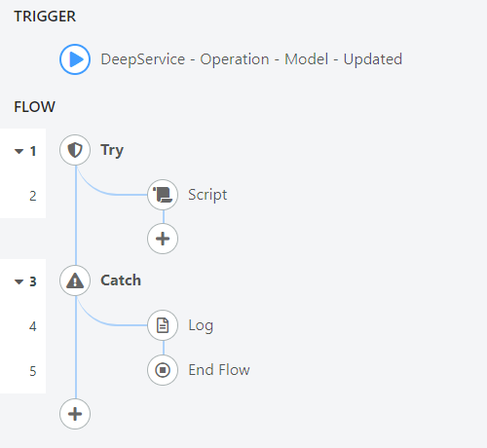Open the DeepService Operation Model Updated trigger
The width and height of the screenshot is (487, 448).
(251, 59)
